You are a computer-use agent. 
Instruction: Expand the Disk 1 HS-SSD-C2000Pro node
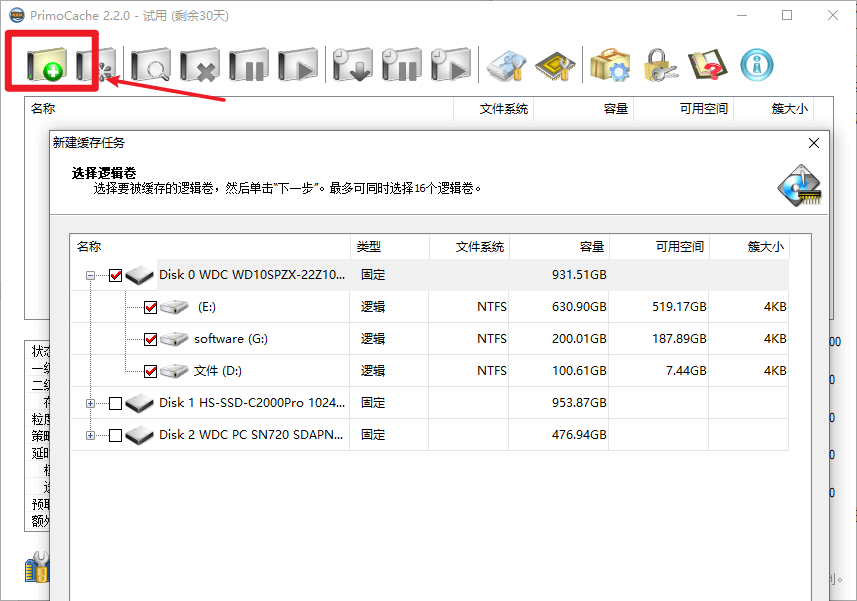[91, 403]
